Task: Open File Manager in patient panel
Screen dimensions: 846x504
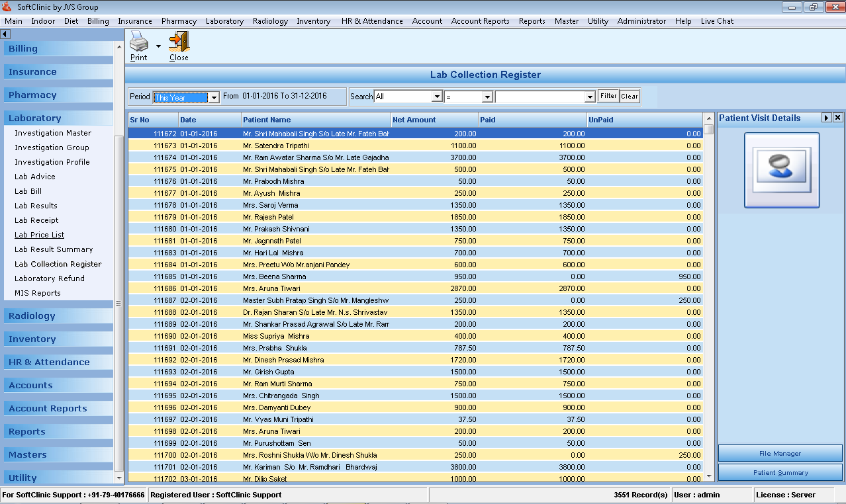Action: pyautogui.click(x=780, y=454)
